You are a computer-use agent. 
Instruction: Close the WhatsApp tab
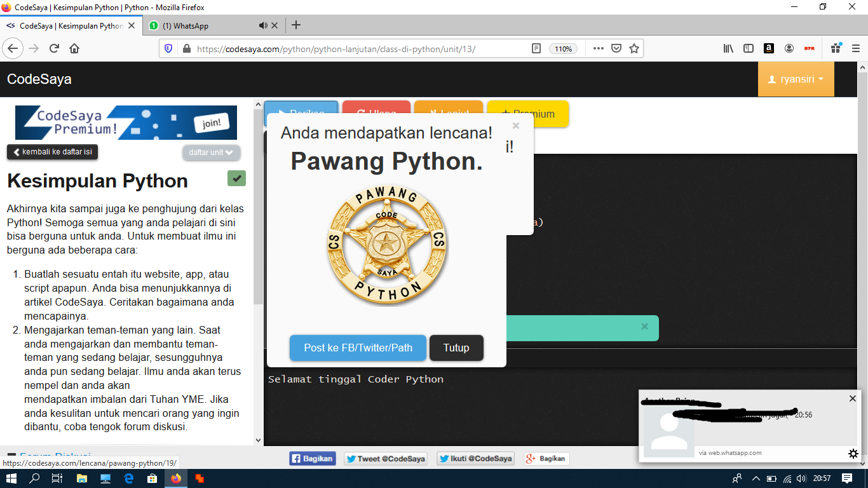coord(275,25)
